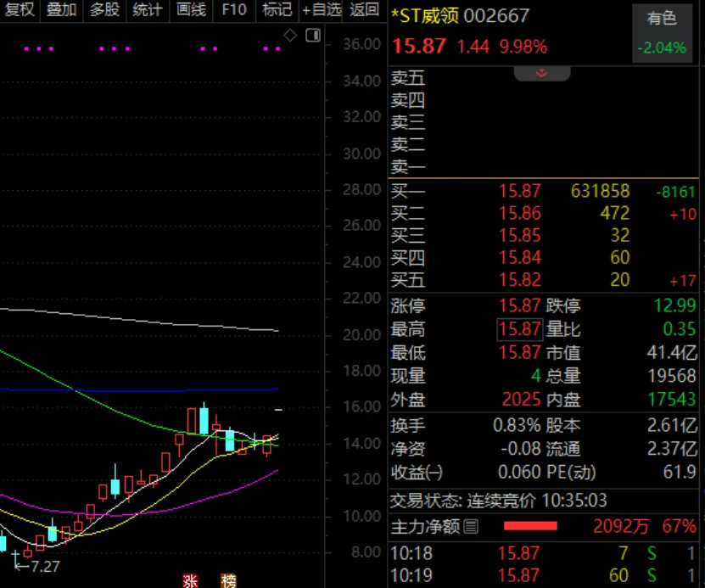Click 主力净额 2092万 value
This screenshot has width=705, height=588.
tap(621, 526)
